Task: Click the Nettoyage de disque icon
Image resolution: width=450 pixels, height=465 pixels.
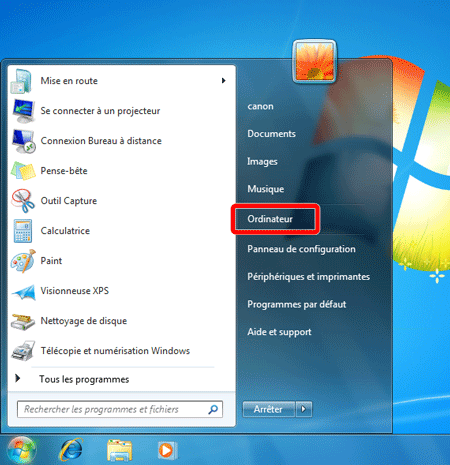Action: (x=23, y=322)
